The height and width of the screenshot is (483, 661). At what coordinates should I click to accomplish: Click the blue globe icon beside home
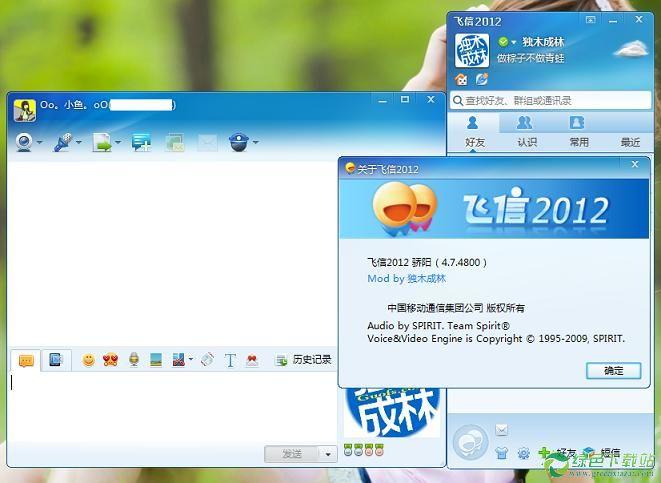tap(482, 79)
